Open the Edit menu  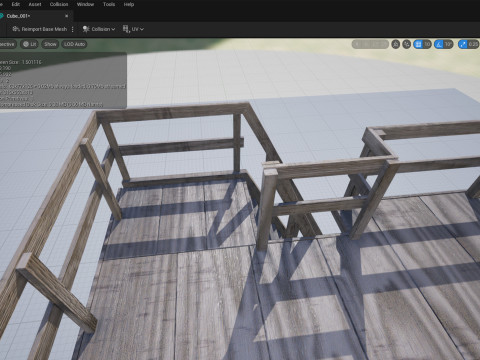tap(16, 4)
